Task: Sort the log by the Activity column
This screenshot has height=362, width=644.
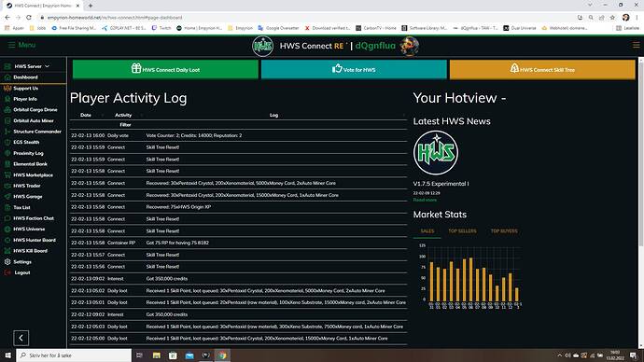Action: [x=123, y=115]
